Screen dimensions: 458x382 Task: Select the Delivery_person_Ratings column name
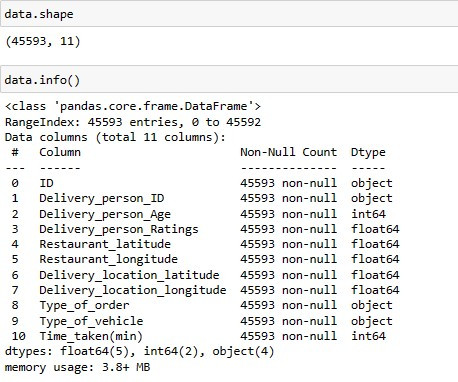pos(119,229)
